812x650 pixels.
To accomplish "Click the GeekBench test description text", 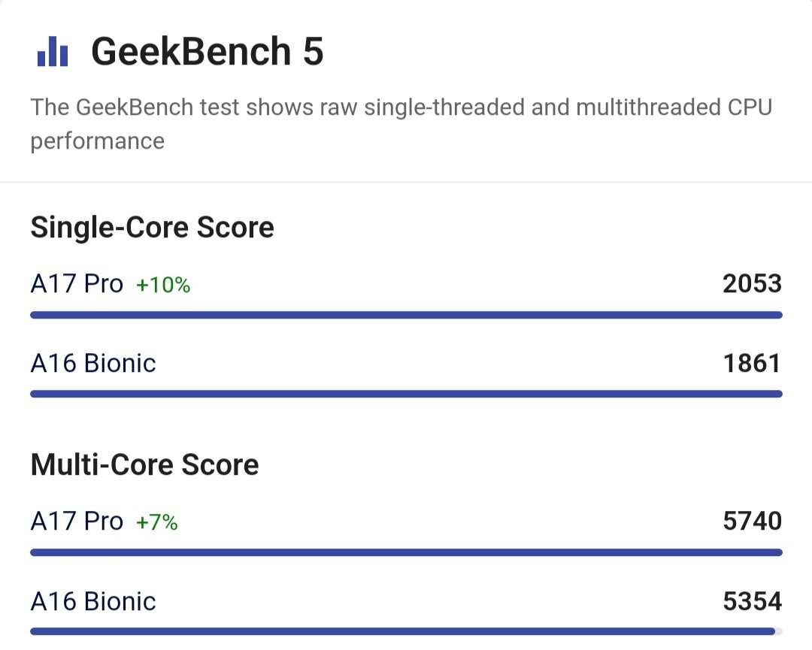I will click(401, 124).
